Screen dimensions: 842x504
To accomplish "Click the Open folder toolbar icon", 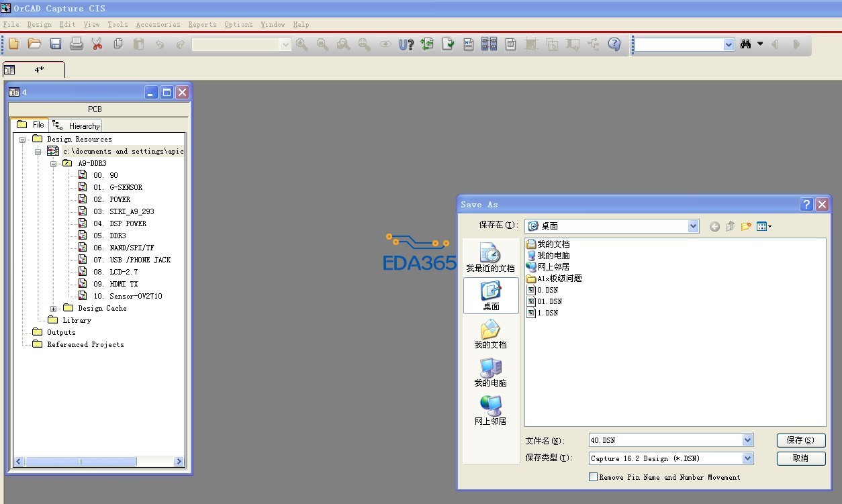I will 34,44.
